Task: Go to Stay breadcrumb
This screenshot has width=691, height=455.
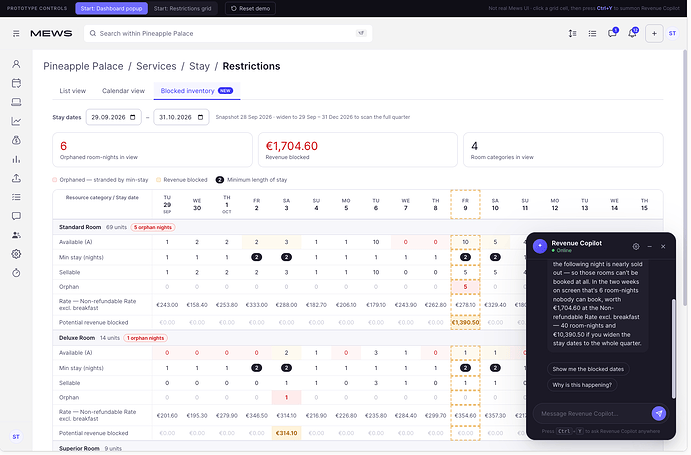Action: click(x=199, y=66)
